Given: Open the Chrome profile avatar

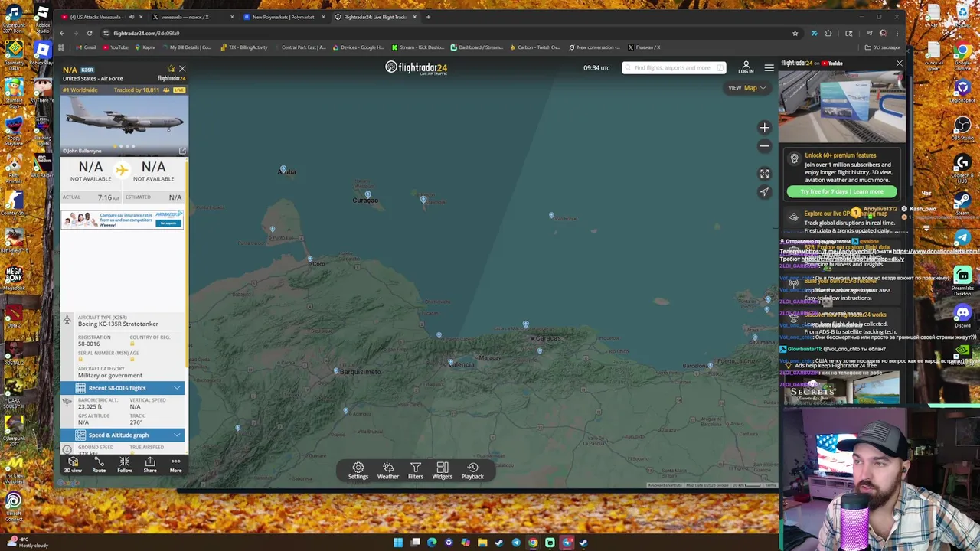Looking at the screenshot, I should tap(883, 33).
